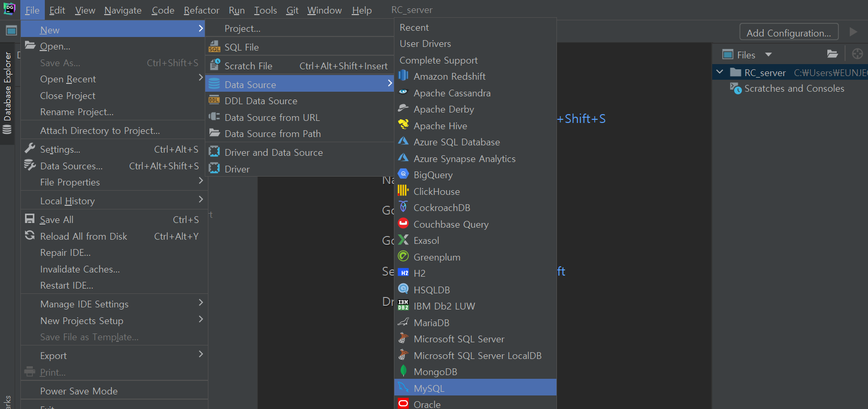868x409 pixels.
Task: Select Data Source from Path
Action: pyautogui.click(x=300, y=134)
